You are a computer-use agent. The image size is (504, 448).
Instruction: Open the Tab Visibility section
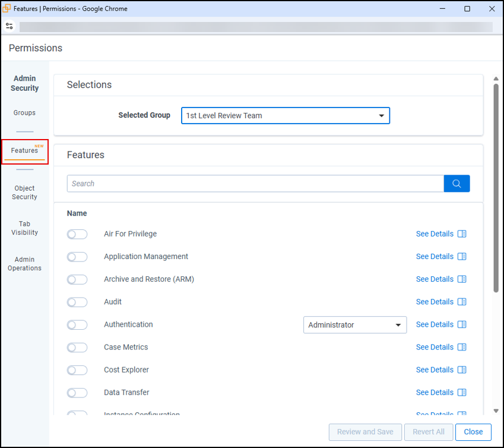click(x=24, y=228)
